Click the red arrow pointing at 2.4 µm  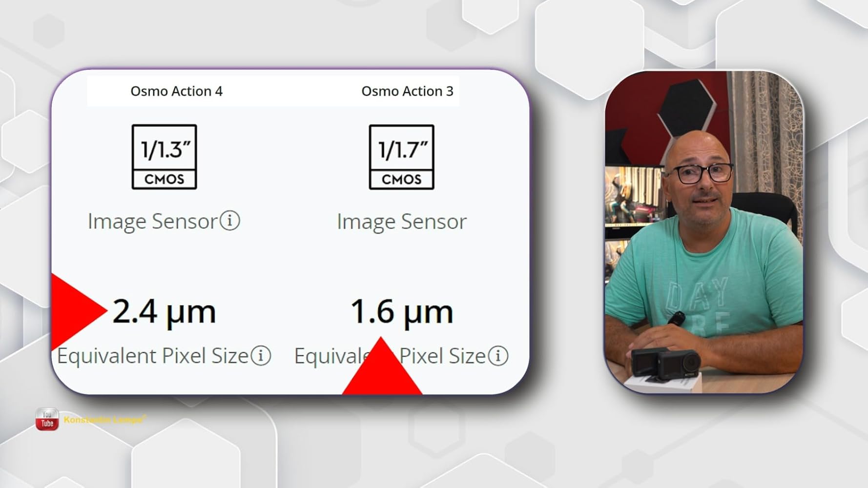point(76,310)
